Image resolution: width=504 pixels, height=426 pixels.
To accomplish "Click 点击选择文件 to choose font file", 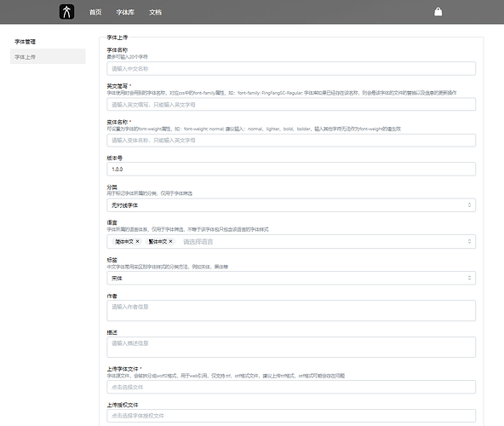I will click(x=291, y=387).
